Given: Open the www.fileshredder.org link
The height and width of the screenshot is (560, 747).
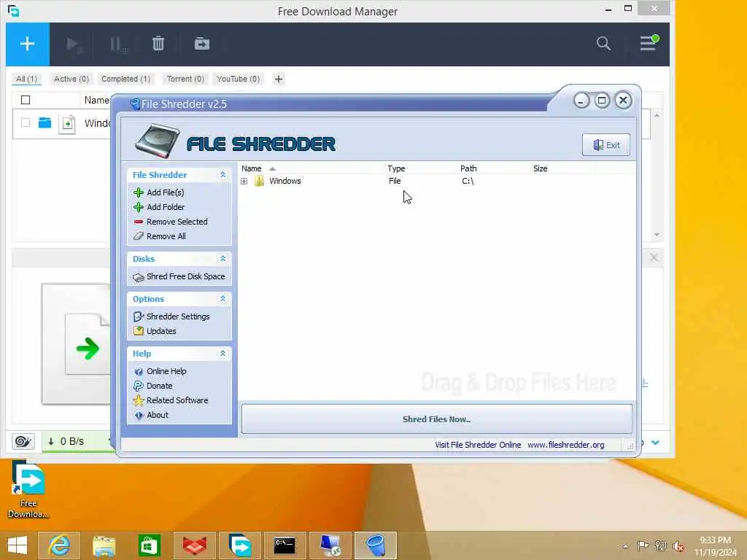Looking at the screenshot, I should [566, 445].
